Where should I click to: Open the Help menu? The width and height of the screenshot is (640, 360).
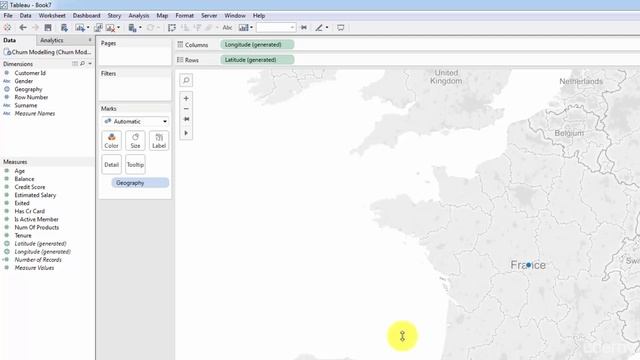click(x=259, y=16)
